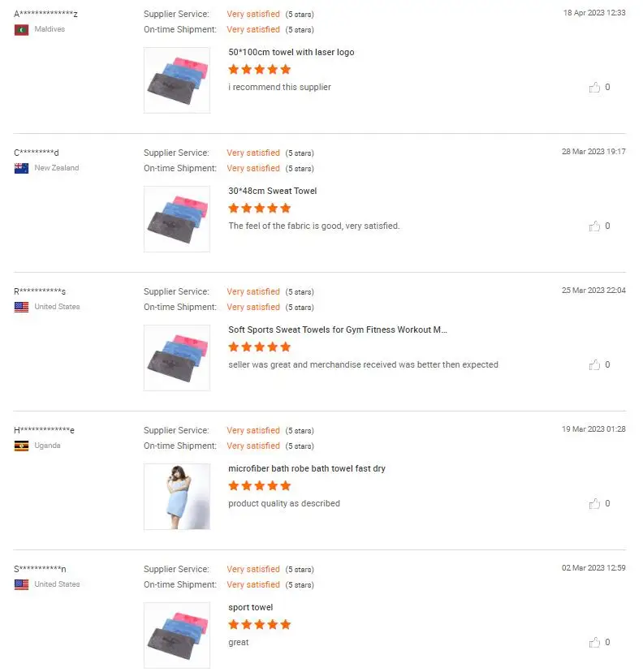The height and width of the screenshot is (672, 643).
Task: Open the 'sport towel' product link
Action: click(250, 607)
